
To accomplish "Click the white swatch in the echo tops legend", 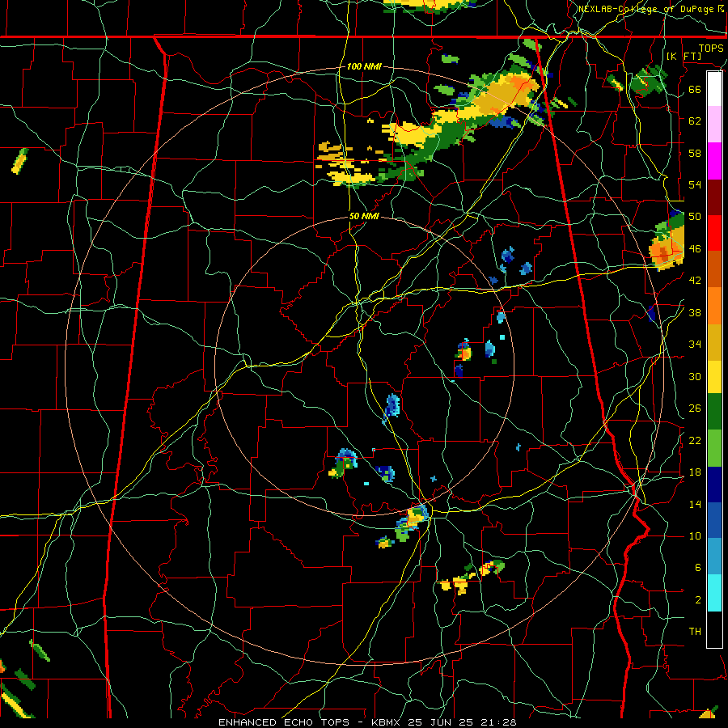I will pyautogui.click(x=714, y=89).
